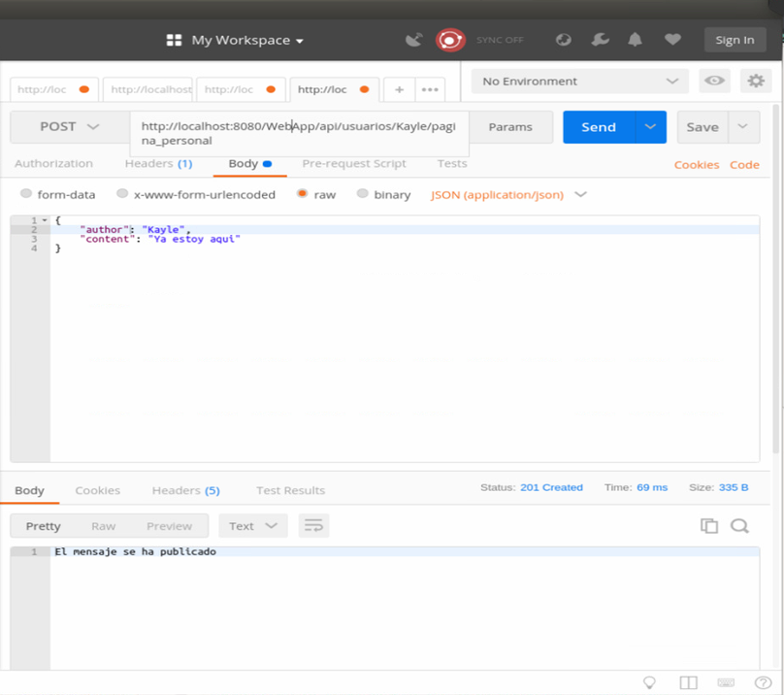This screenshot has width=784, height=695.
Task: Click the '335 B' size value
Action: (734, 487)
